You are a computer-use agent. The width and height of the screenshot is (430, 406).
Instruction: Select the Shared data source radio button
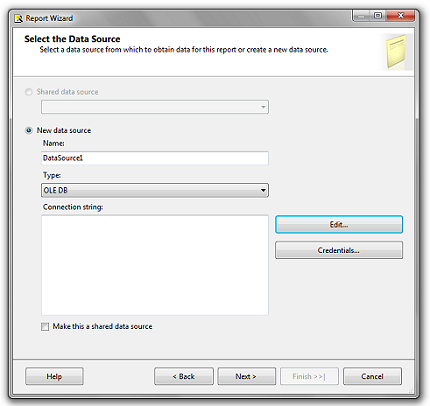coord(29,92)
